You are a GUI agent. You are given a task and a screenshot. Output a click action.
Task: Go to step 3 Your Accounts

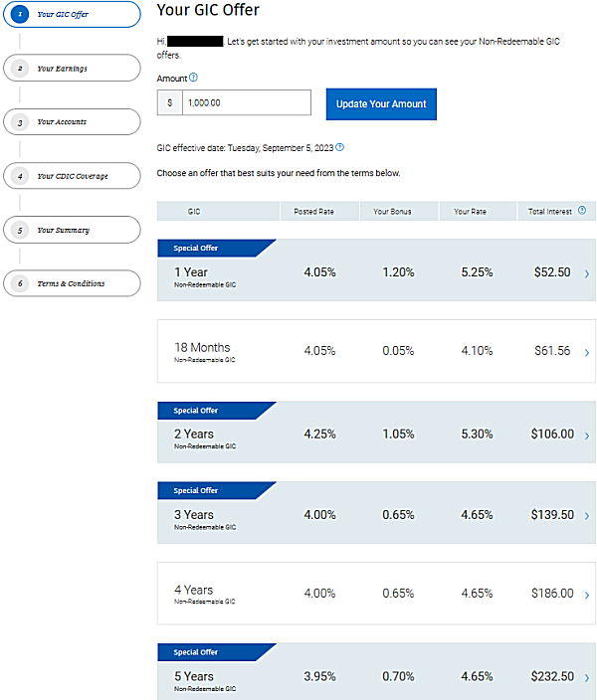71,121
